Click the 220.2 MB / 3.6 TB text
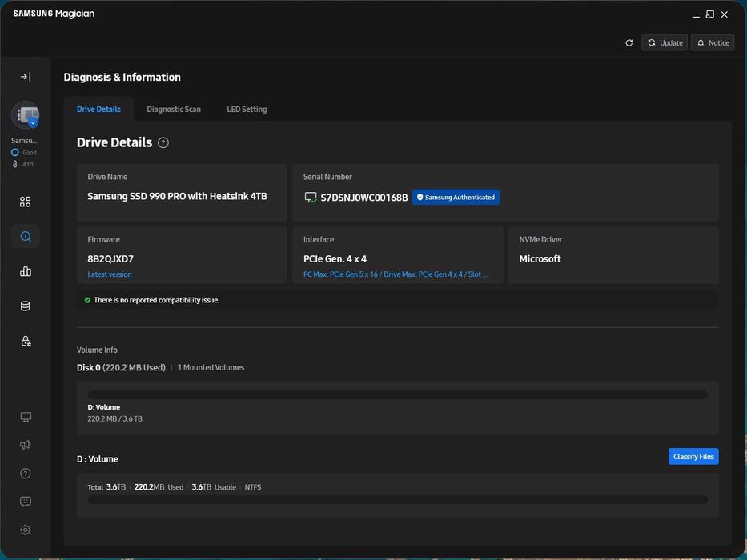This screenshot has height=560, width=747. 114,418
